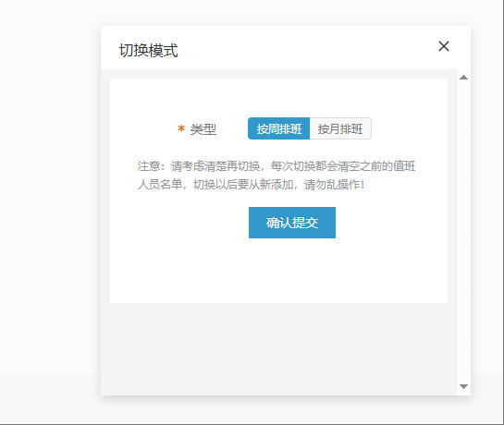Click the 类型 field label

(203, 129)
